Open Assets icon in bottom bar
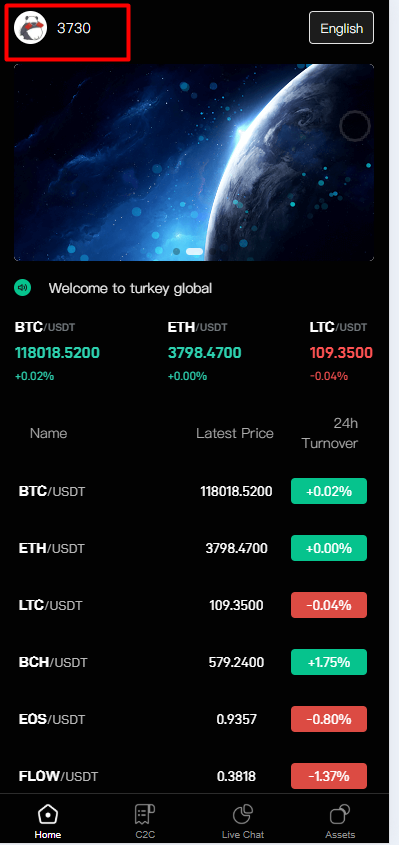The image size is (399, 845). pos(340,814)
